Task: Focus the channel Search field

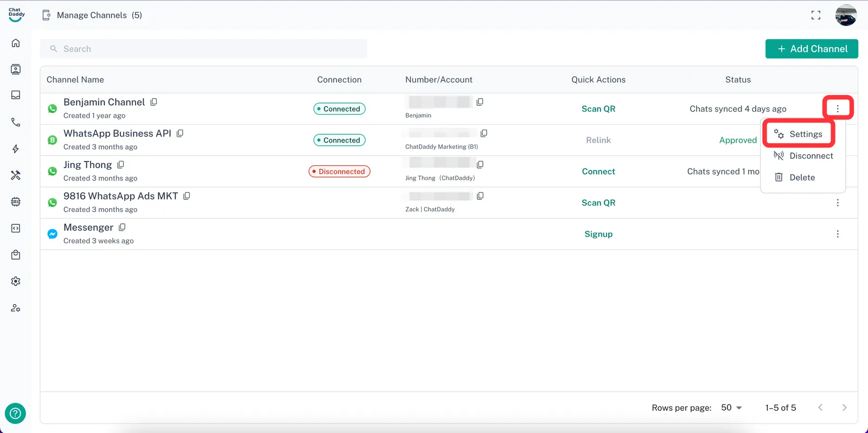Action: [x=203, y=49]
